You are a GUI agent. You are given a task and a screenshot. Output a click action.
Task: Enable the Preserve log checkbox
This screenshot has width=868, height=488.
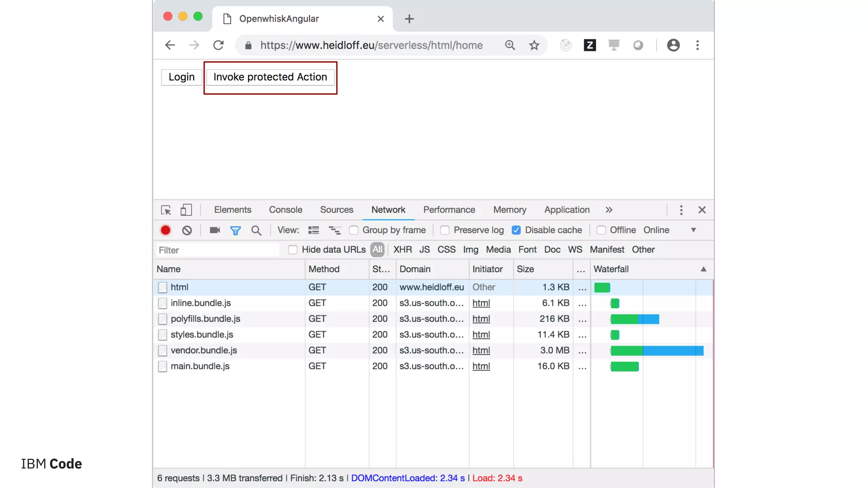pos(445,230)
